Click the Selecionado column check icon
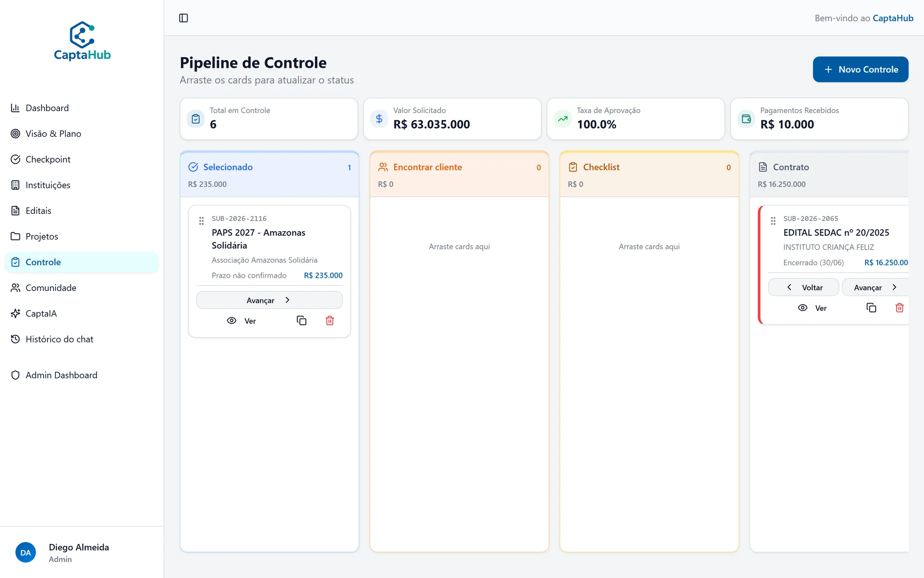This screenshot has width=924, height=578. tap(193, 167)
